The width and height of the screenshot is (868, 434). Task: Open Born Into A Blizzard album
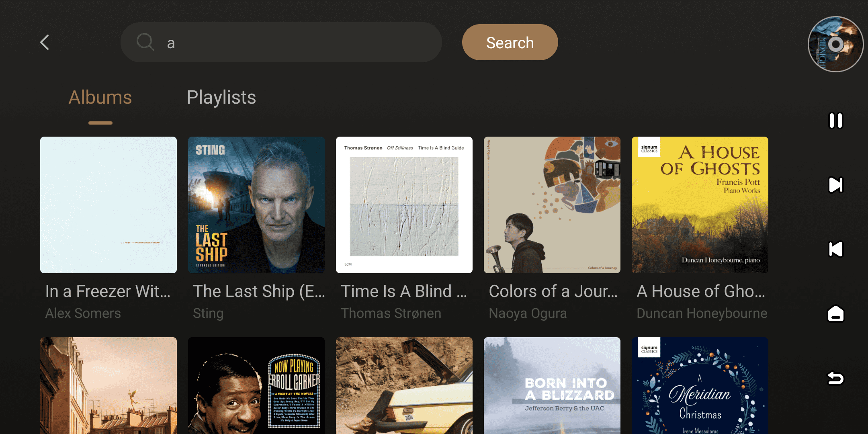pos(552,386)
